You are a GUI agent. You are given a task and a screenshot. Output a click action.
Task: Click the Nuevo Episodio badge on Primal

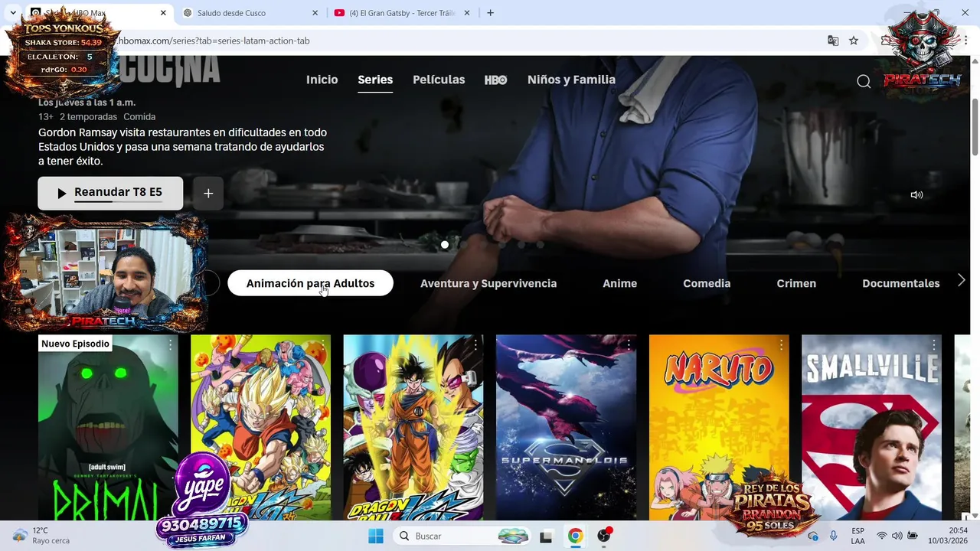click(x=75, y=344)
